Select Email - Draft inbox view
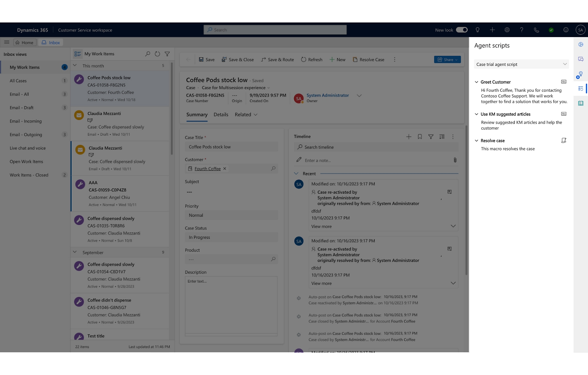The width and height of the screenshot is (588, 375). click(x=35, y=107)
